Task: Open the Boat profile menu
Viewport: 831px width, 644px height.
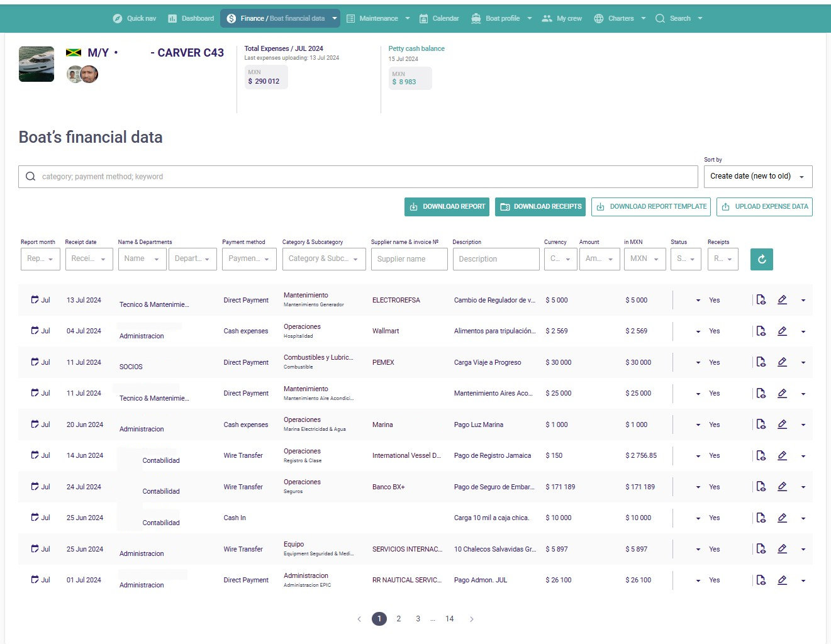Action: point(501,18)
